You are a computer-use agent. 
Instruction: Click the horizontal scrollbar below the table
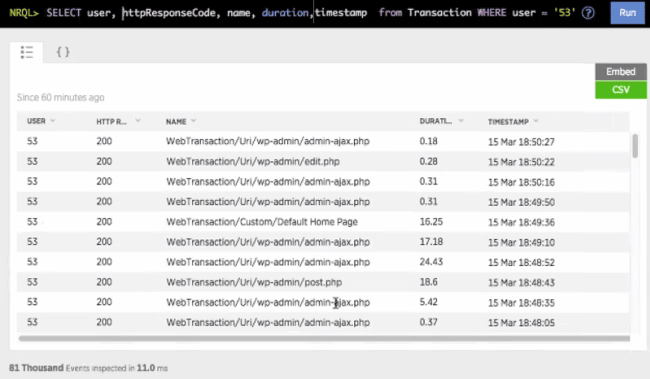click(x=324, y=338)
